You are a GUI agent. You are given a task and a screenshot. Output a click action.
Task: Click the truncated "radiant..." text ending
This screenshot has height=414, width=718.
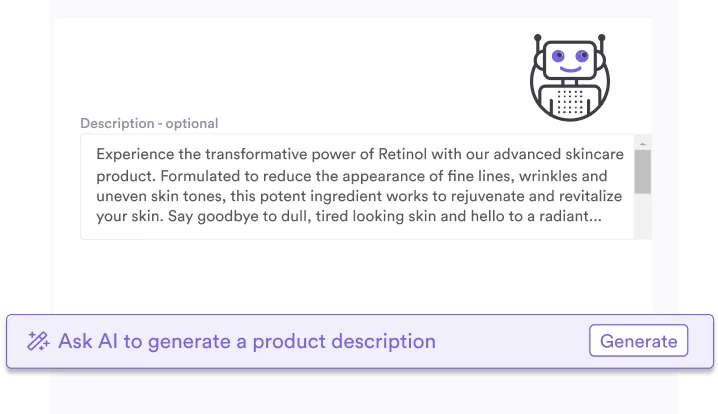[567, 216]
